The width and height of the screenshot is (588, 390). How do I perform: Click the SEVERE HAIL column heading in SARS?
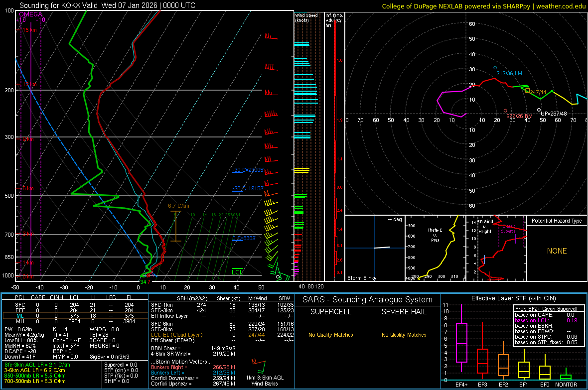tap(404, 312)
